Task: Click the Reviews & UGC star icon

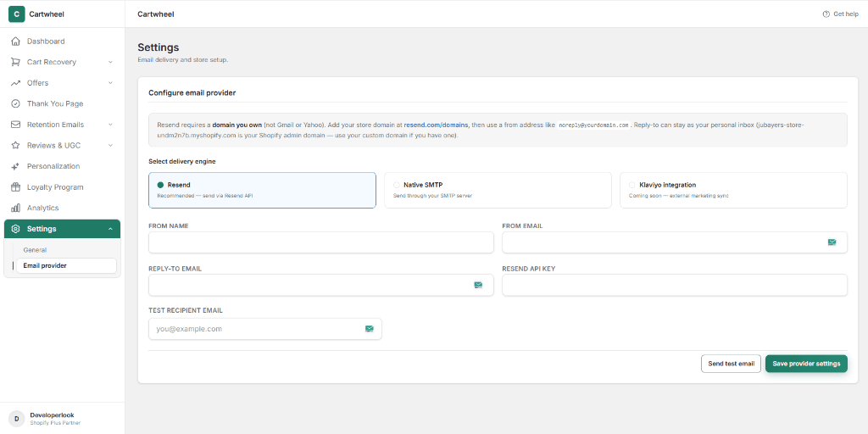Action: click(15, 146)
